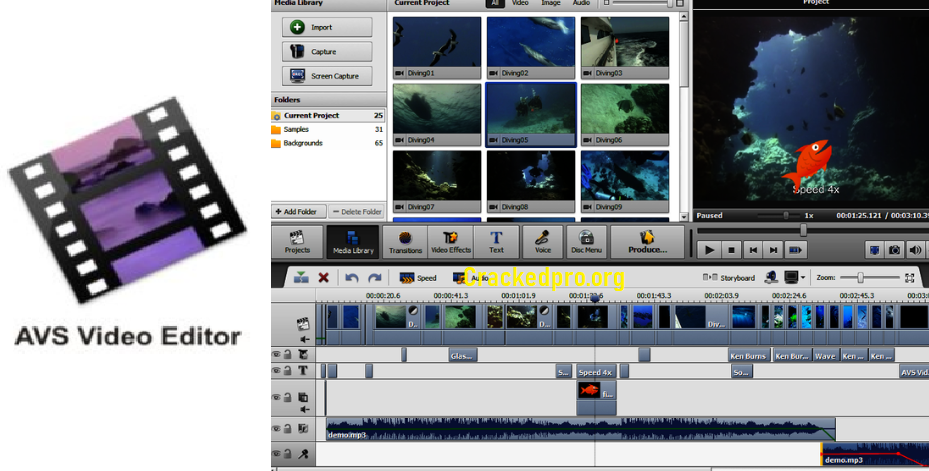Take a snapshot with the camera icon
The image size is (929, 471).
(x=895, y=250)
